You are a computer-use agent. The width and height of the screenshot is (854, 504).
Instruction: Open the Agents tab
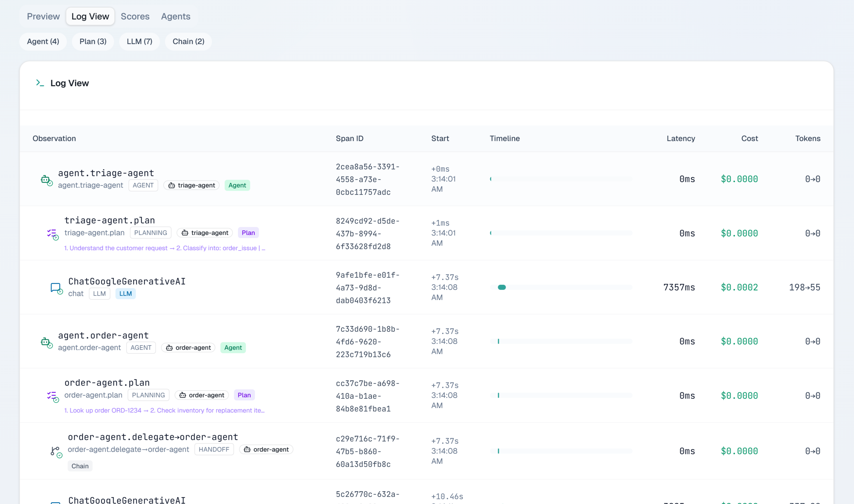pos(175,16)
